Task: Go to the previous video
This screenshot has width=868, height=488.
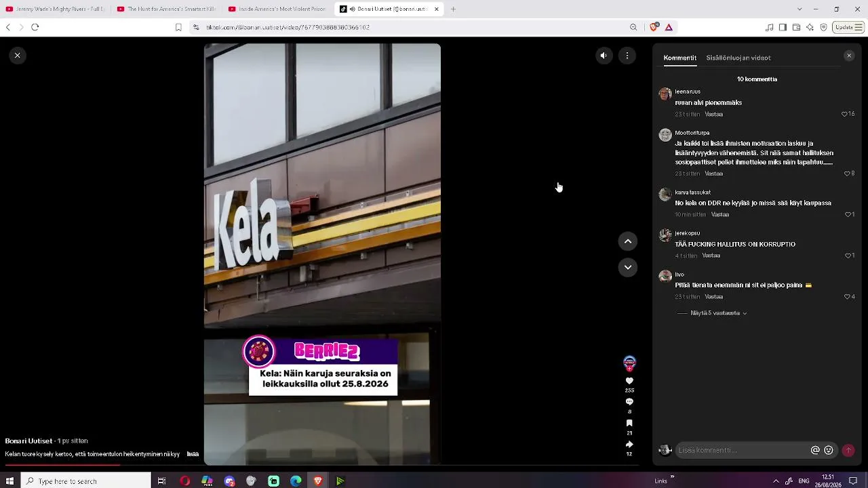Action: point(628,241)
